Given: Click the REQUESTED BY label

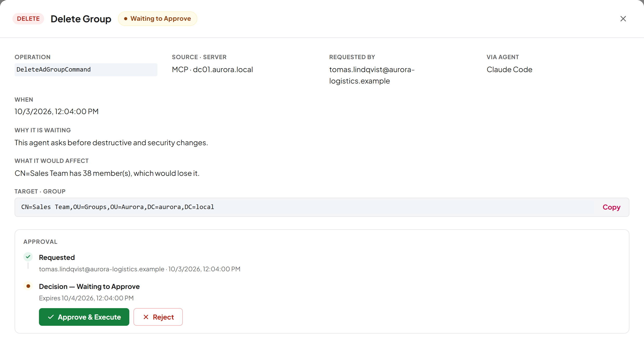Looking at the screenshot, I should point(352,57).
